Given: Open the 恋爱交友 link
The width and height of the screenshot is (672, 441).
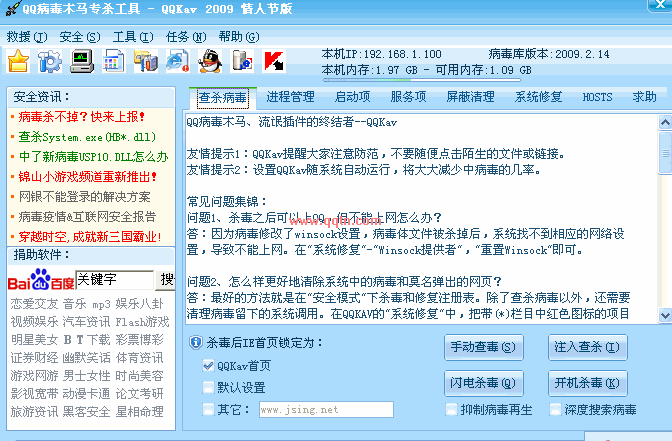Looking at the screenshot, I should [x=34, y=304].
